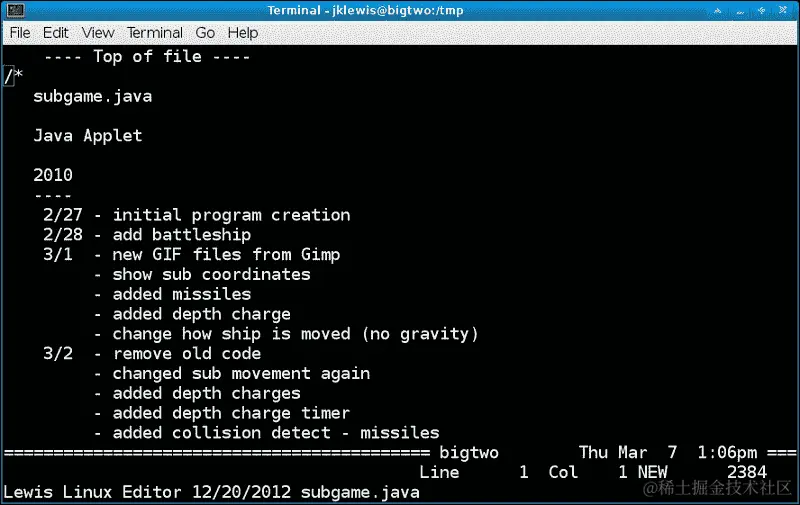Open the Edit menu
The height and width of the screenshot is (505, 800).
click(x=55, y=33)
